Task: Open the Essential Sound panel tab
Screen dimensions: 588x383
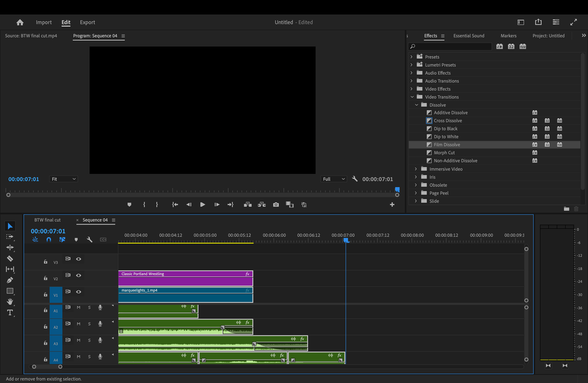Action: [469, 36]
